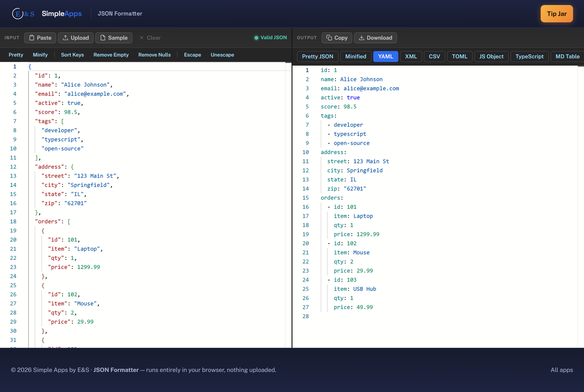Escape the input JSON string
The width and height of the screenshot is (584, 392).
[x=192, y=55]
